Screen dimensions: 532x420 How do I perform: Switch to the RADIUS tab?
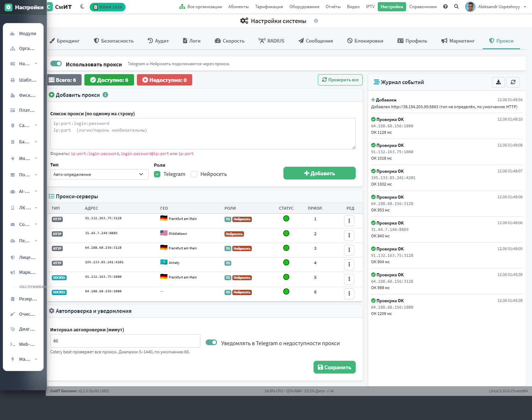click(271, 41)
